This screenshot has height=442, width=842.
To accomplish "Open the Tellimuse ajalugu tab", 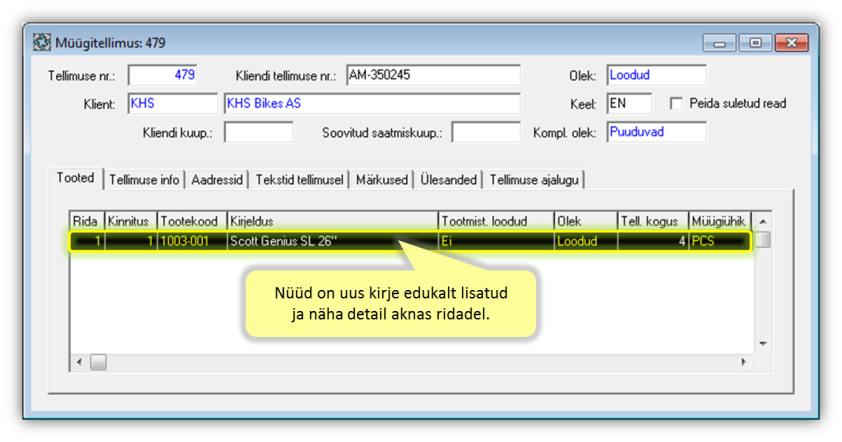I will (x=534, y=180).
